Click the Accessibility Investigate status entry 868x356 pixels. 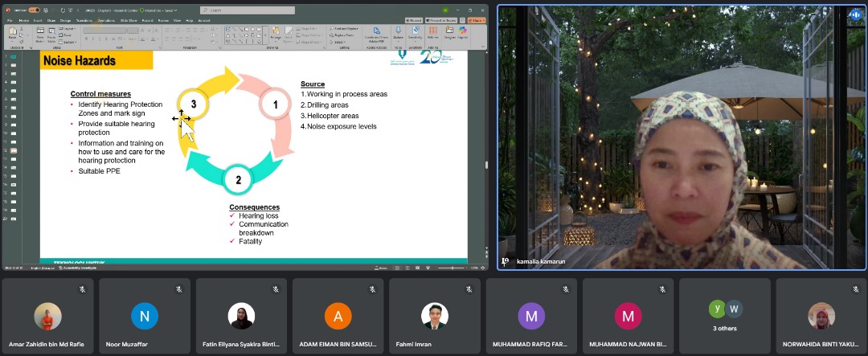(77, 268)
